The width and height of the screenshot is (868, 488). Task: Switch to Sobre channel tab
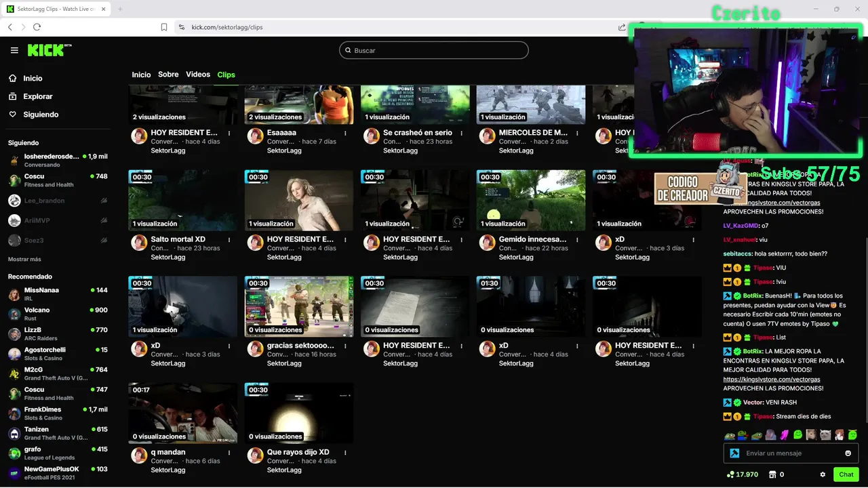click(x=168, y=75)
